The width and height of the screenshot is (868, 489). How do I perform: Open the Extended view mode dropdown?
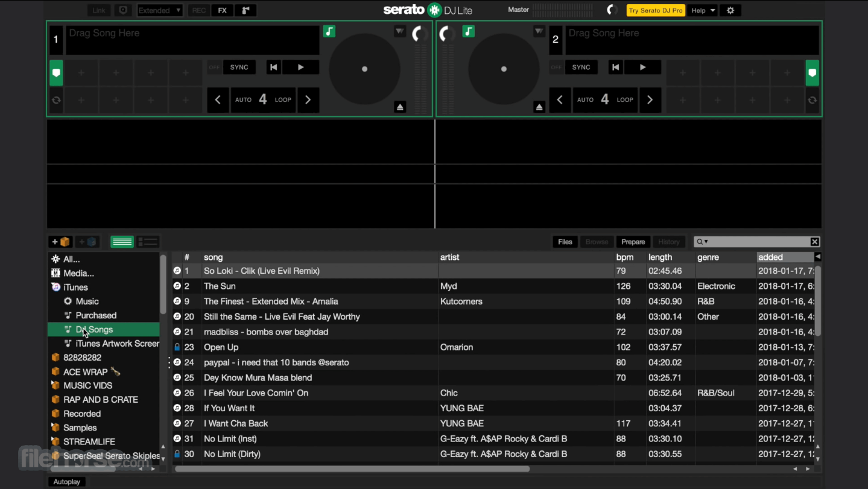(x=160, y=10)
